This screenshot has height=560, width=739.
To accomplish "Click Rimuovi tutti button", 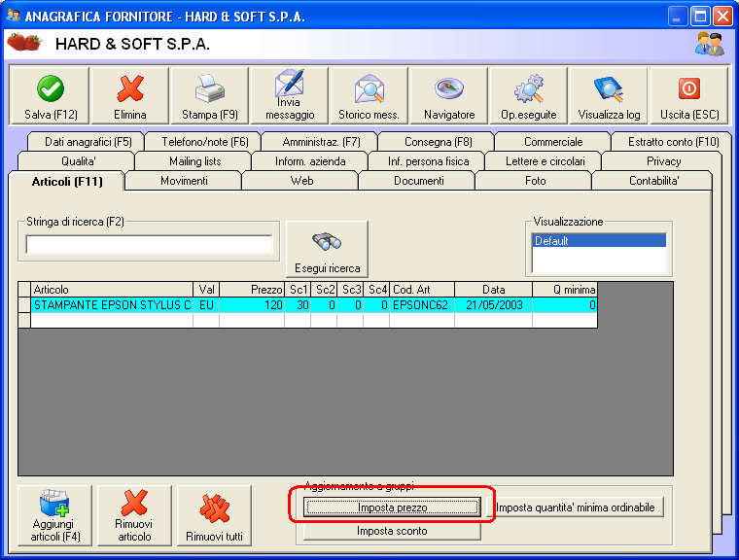I will (x=214, y=515).
